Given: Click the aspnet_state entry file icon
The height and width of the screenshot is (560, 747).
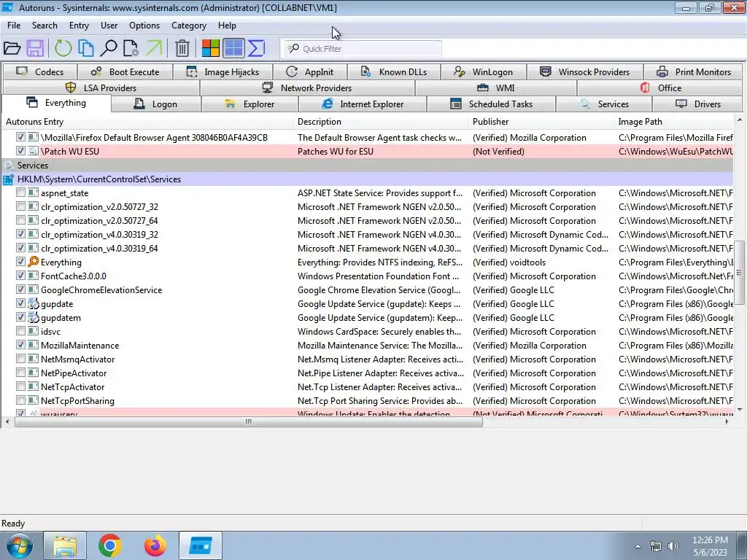Looking at the screenshot, I should [x=34, y=192].
